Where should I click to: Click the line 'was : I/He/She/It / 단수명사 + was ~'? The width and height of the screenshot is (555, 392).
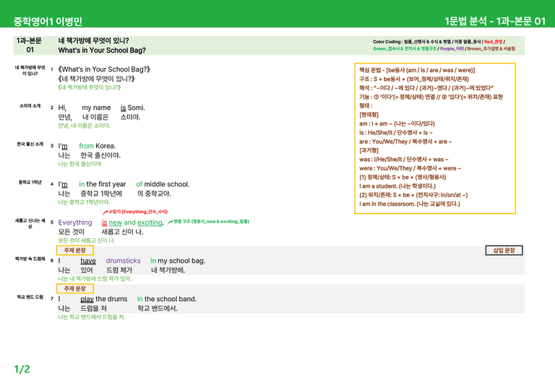point(404,160)
